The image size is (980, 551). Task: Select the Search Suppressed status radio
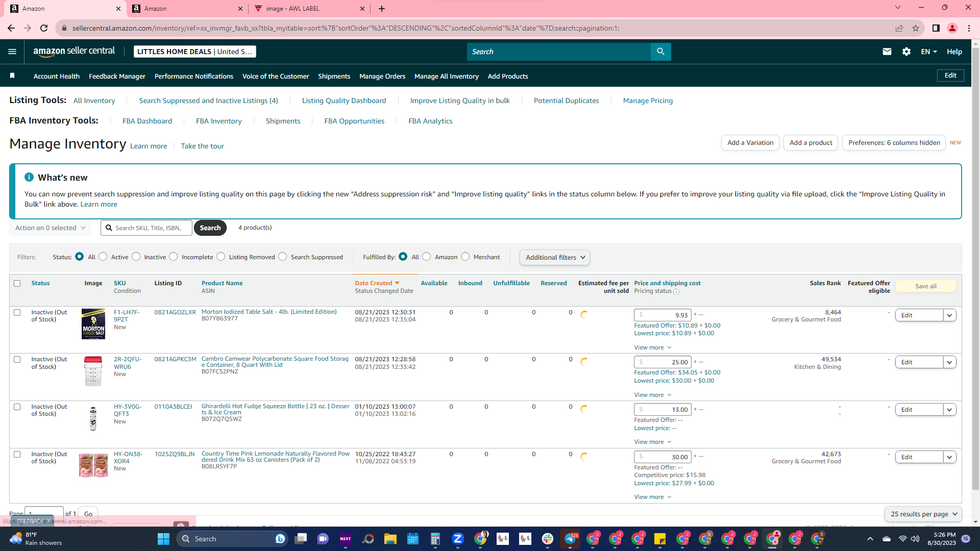pos(283,257)
